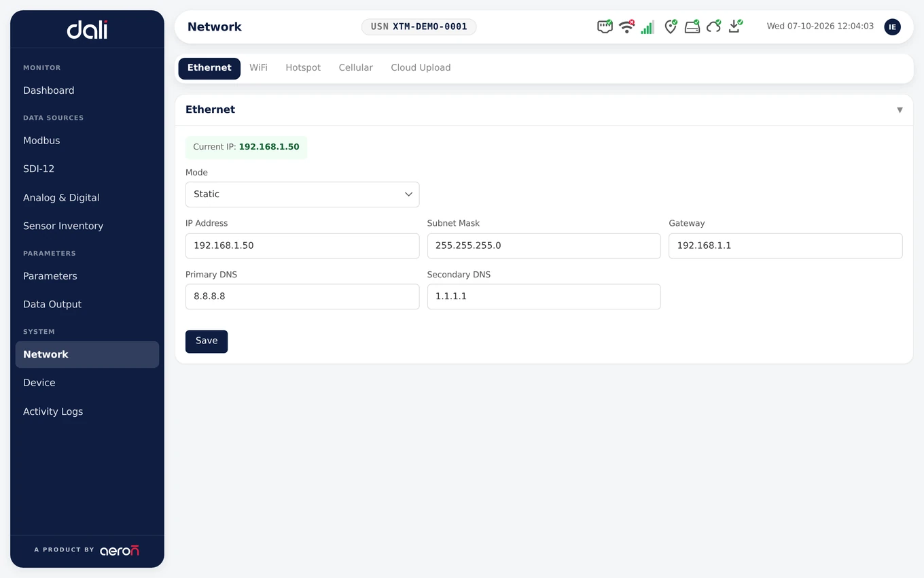Open the Hotspot tab
The image size is (924, 578).
(303, 68)
